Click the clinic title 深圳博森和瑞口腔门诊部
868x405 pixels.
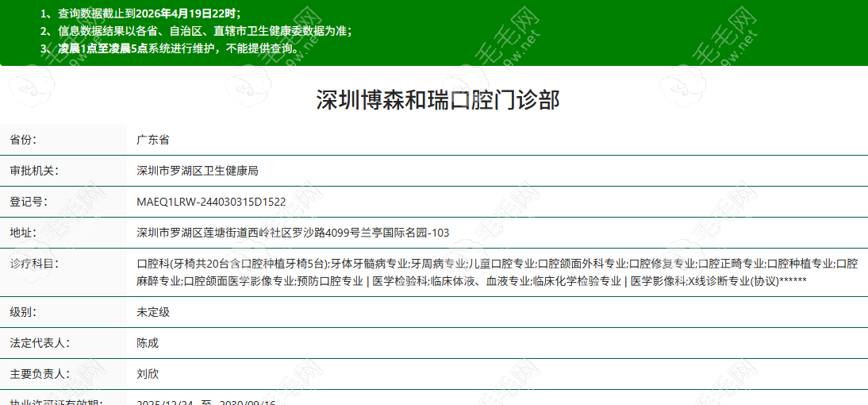pos(438,100)
